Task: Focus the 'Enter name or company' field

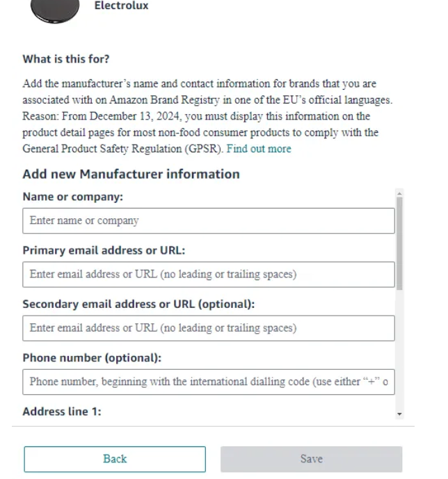Action: tap(208, 221)
